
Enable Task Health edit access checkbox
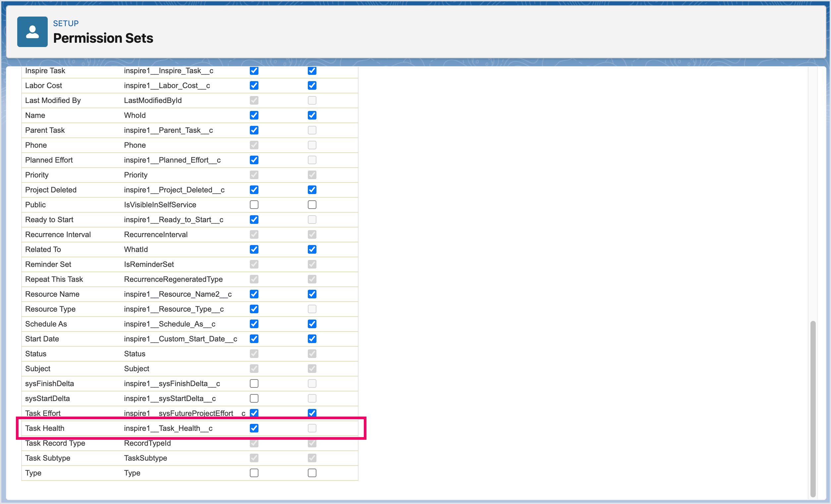click(x=312, y=428)
